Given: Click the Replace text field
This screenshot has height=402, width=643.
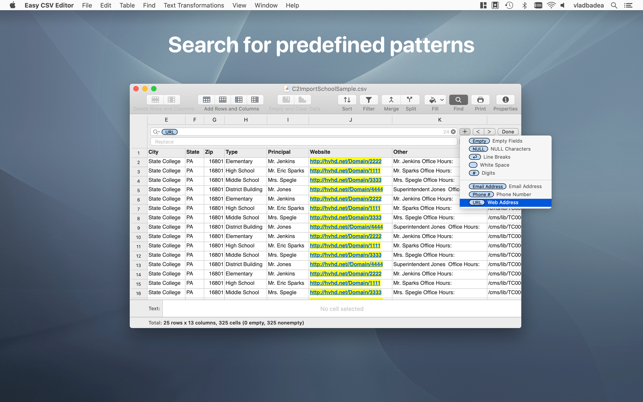Looking at the screenshot, I should click(303, 142).
